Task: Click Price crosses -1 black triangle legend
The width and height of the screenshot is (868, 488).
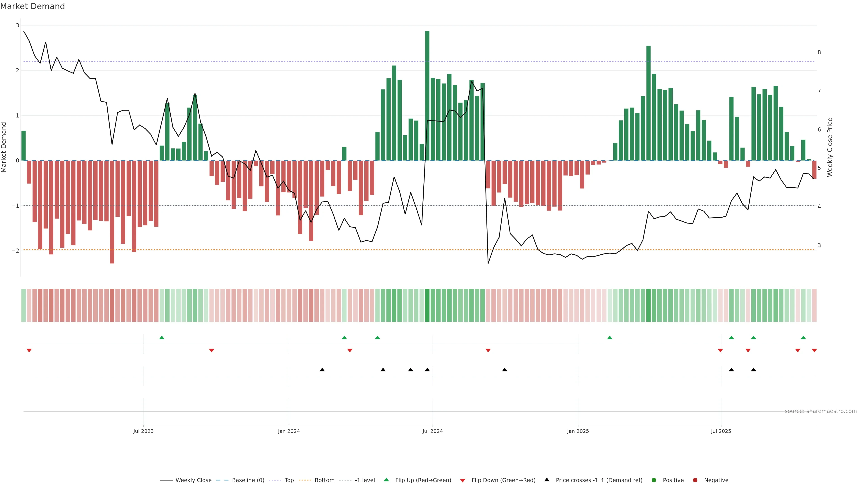Action: click(x=547, y=480)
